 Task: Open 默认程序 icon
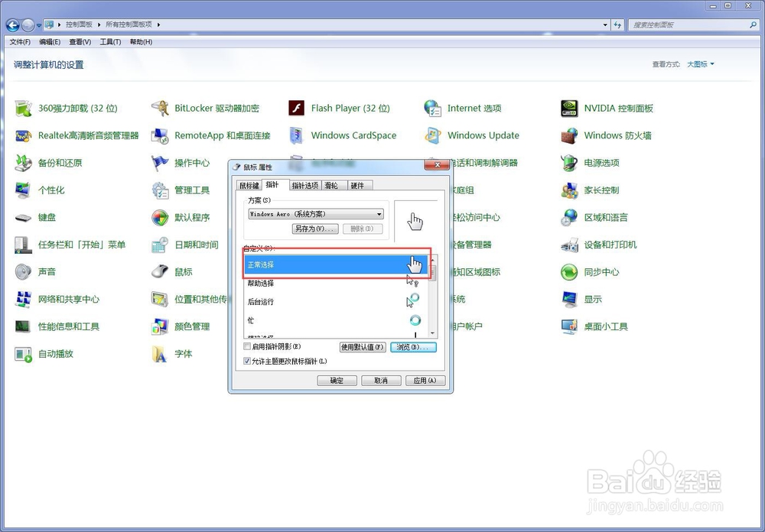click(160, 218)
